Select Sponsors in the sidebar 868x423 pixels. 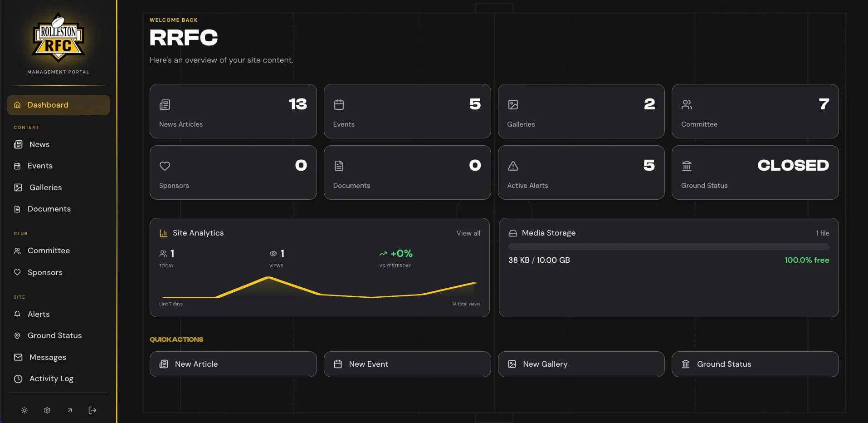click(59, 272)
